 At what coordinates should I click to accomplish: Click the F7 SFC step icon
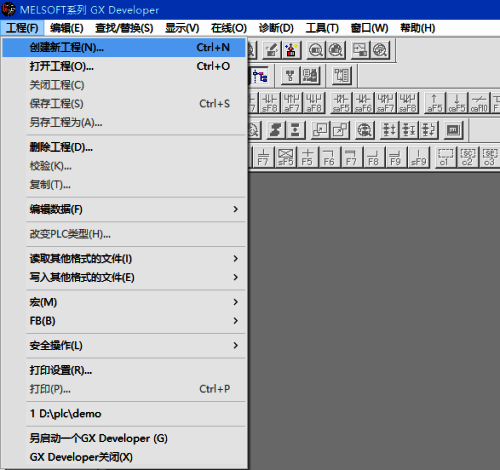[263, 157]
